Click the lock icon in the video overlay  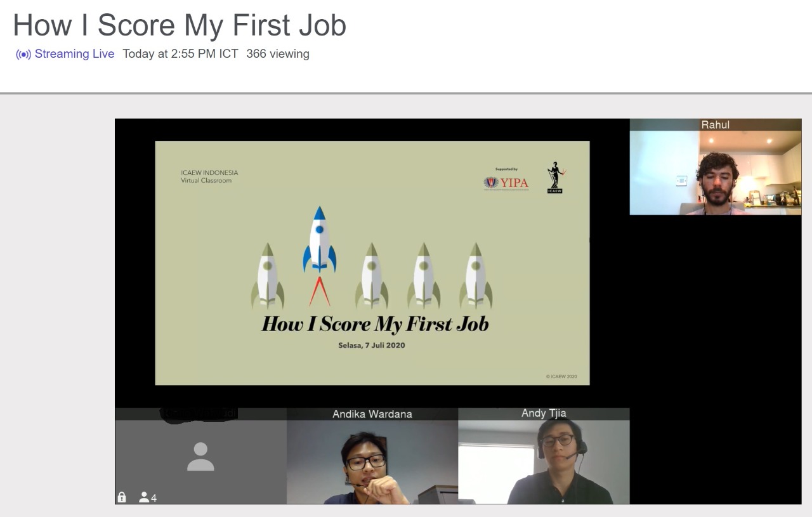click(x=121, y=498)
